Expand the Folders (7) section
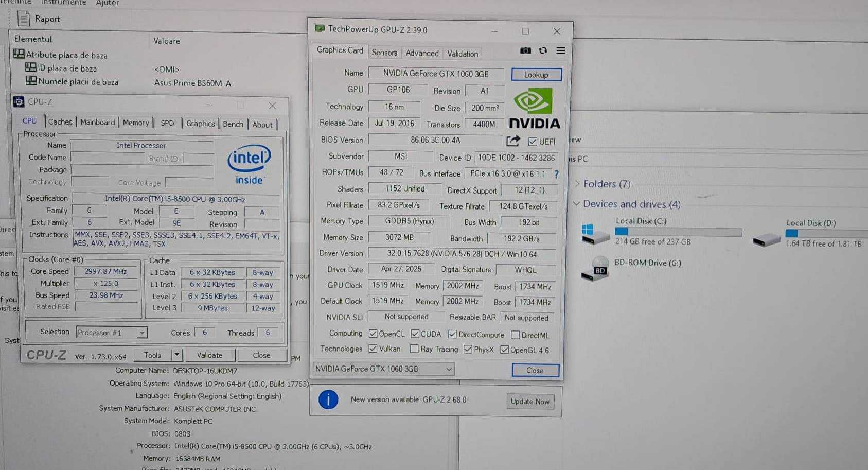 point(577,184)
